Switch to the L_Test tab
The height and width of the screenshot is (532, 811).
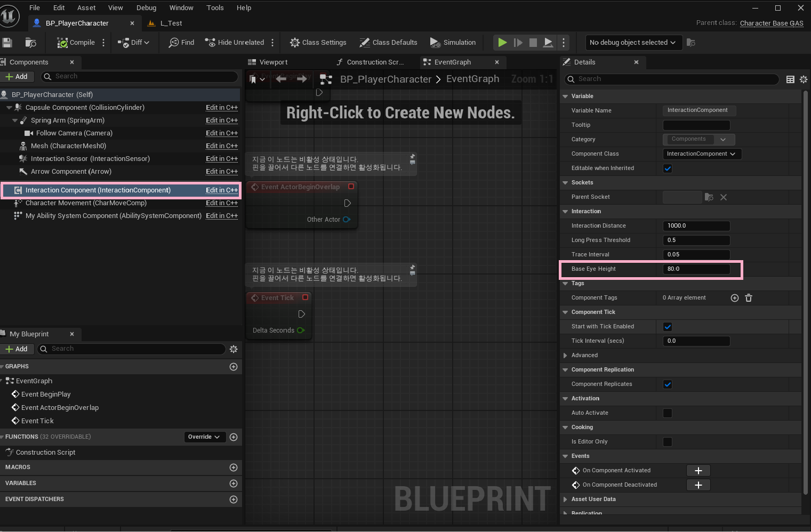[x=165, y=23]
